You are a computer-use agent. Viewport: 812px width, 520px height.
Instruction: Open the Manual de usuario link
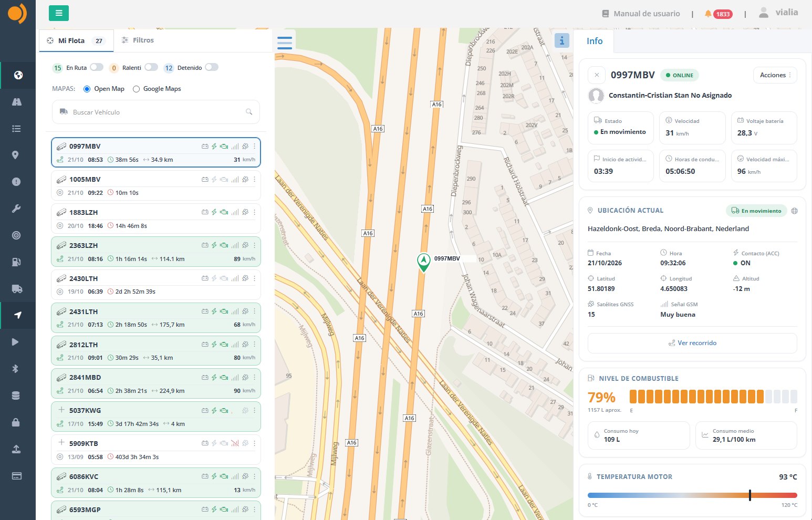pos(641,14)
